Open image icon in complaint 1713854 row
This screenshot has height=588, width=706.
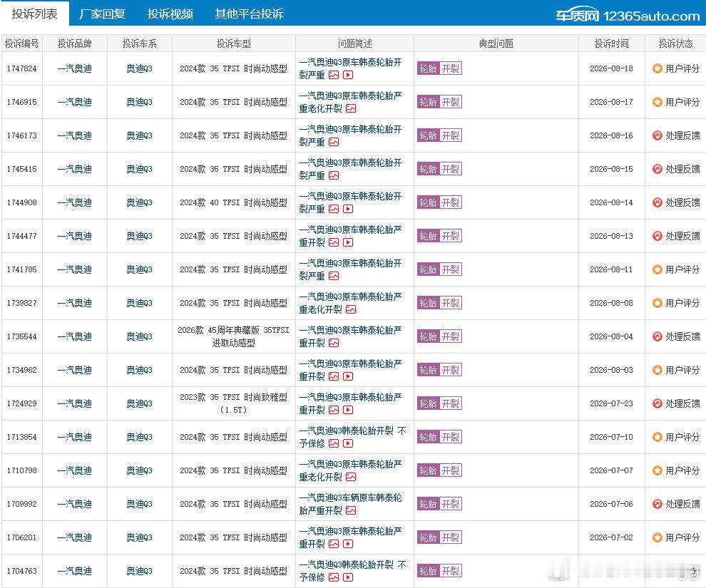[334, 443]
